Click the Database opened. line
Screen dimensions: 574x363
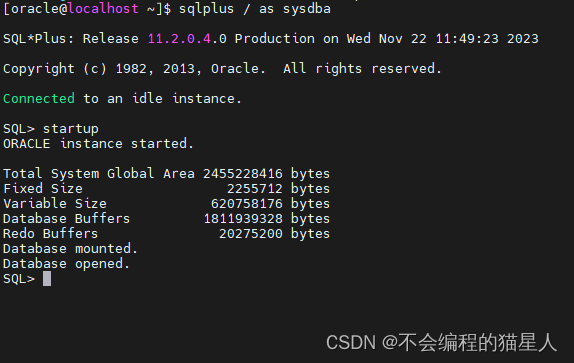(66, 263)
